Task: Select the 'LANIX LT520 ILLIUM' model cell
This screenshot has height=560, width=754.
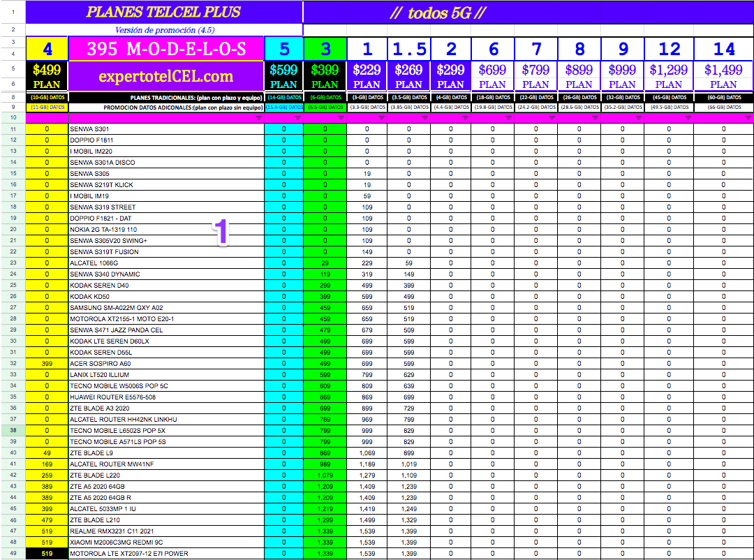Action: tap(166, 375)
